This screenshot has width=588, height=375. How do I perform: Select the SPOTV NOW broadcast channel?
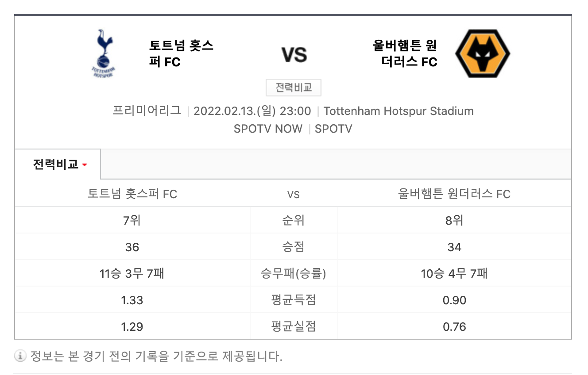pos(268,129)
